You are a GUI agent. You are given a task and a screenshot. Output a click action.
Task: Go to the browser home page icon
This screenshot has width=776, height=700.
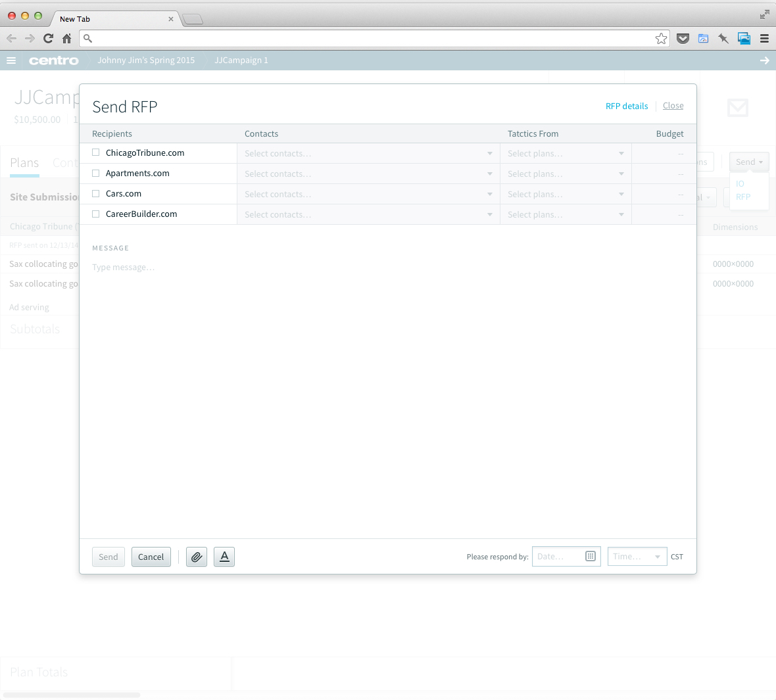(x=67, y=38)
